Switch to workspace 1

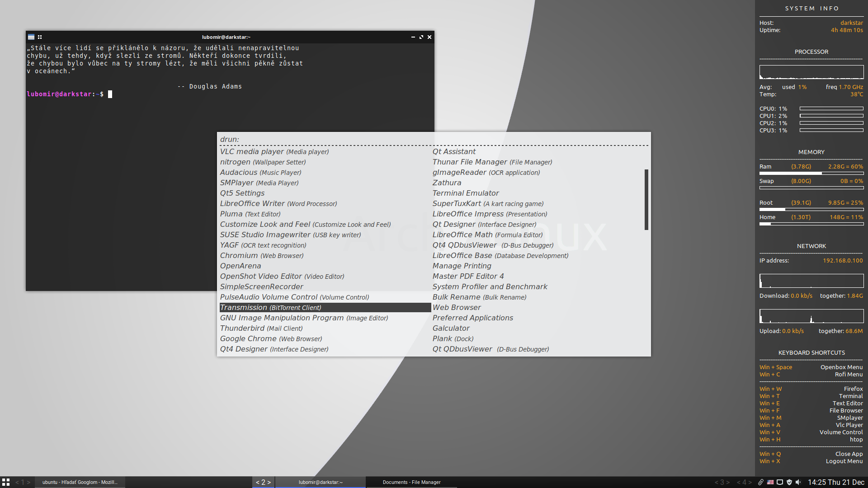tap(23, 482)
